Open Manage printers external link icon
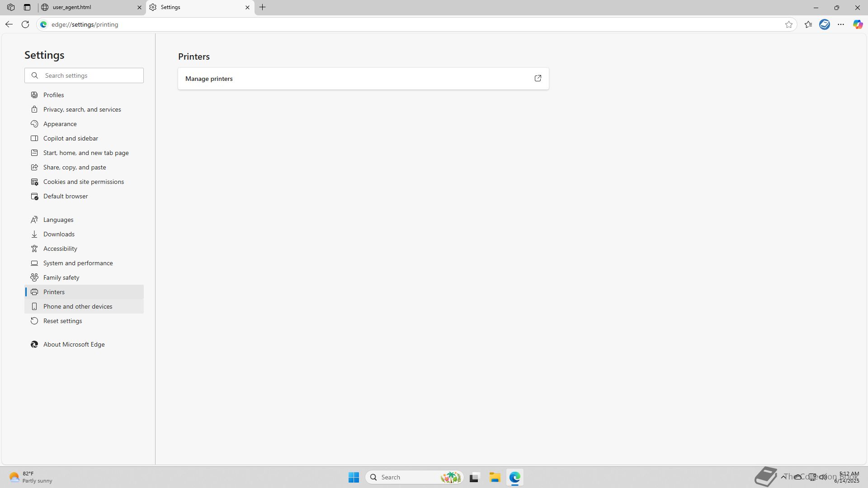Image resolution: width=868 pixels, height=488 pixels. tap(538, 79)
